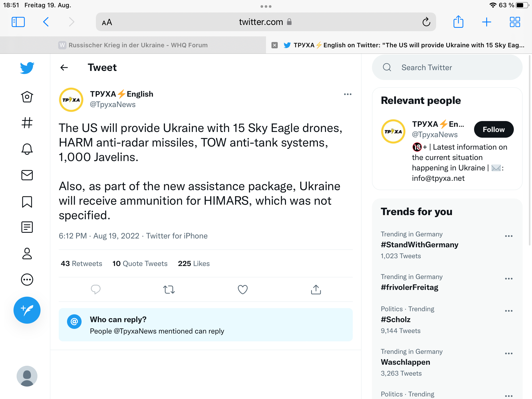Retweet the TPYXA tweet

click(169, 289)
